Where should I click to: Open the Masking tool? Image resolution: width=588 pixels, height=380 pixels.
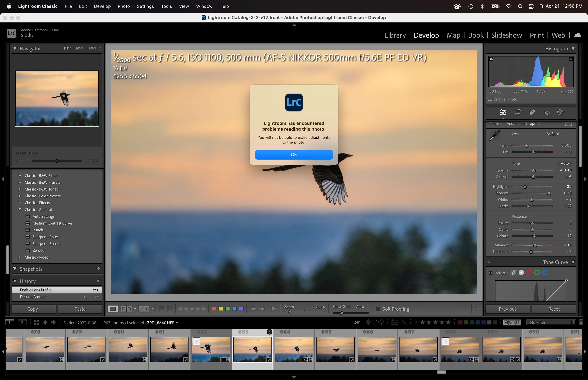pyautogui.click(x=560, y=112)
